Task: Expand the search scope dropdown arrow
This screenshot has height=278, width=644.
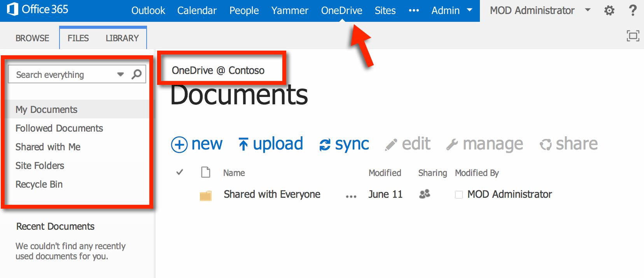Action: (121, 74)
